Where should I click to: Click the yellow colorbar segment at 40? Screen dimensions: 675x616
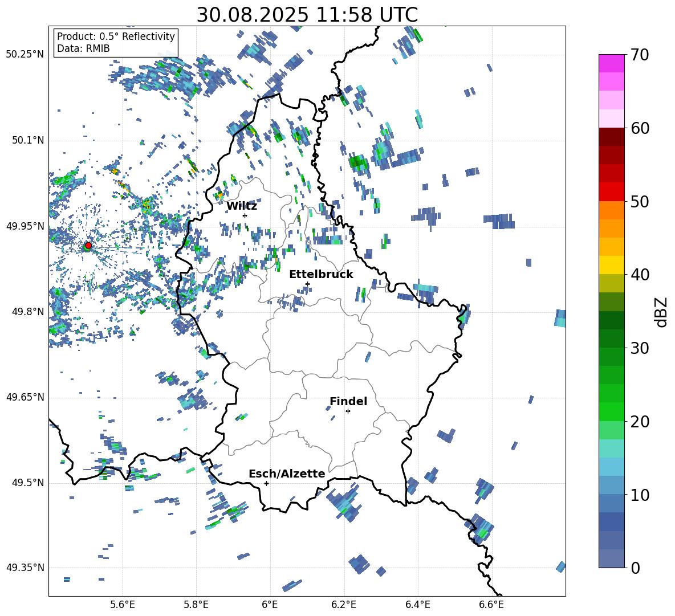[611, 265]
